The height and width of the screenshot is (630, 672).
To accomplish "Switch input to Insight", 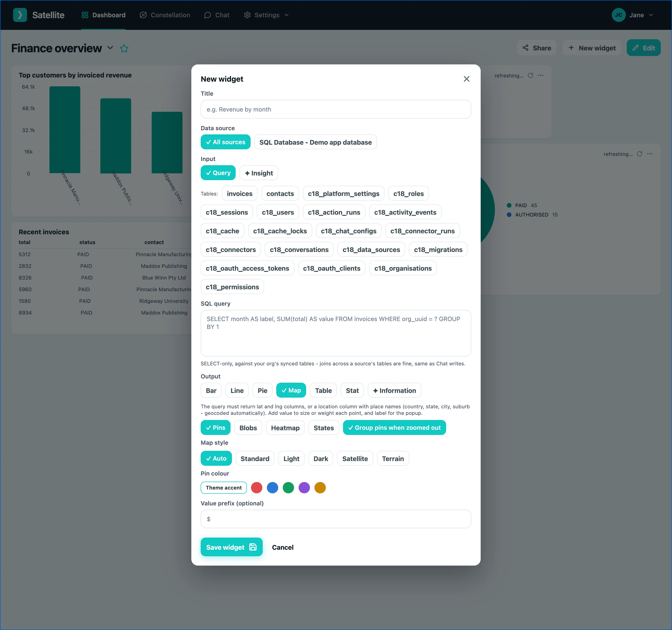I will pos(259,173).
